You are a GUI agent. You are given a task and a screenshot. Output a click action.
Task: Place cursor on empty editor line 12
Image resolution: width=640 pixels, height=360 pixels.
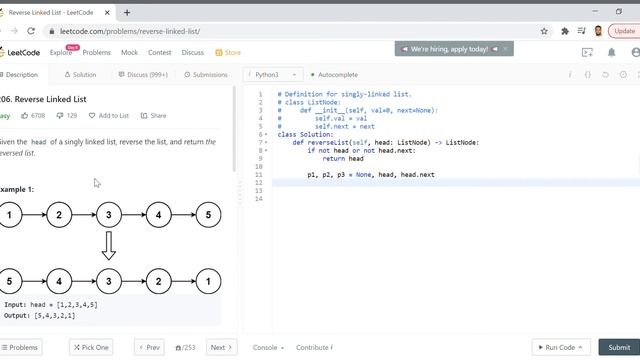(456, 182)
